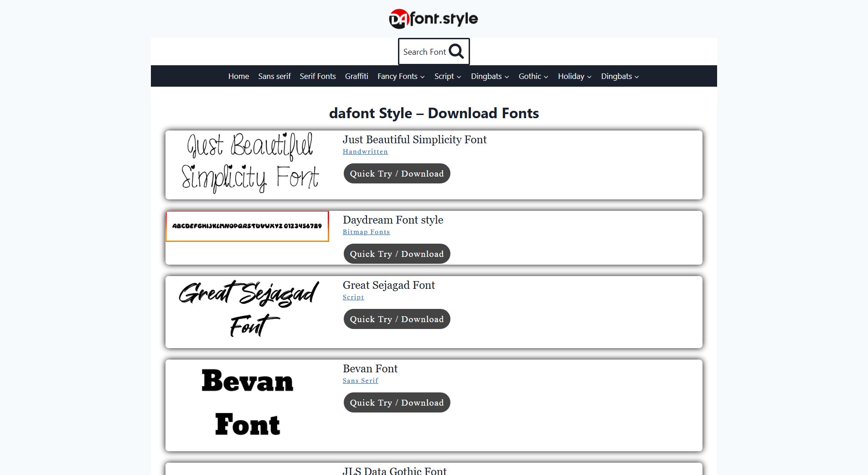Click the Daydream font alphabet preview
The height and width of the screenshot is (475, 868).
247,226
